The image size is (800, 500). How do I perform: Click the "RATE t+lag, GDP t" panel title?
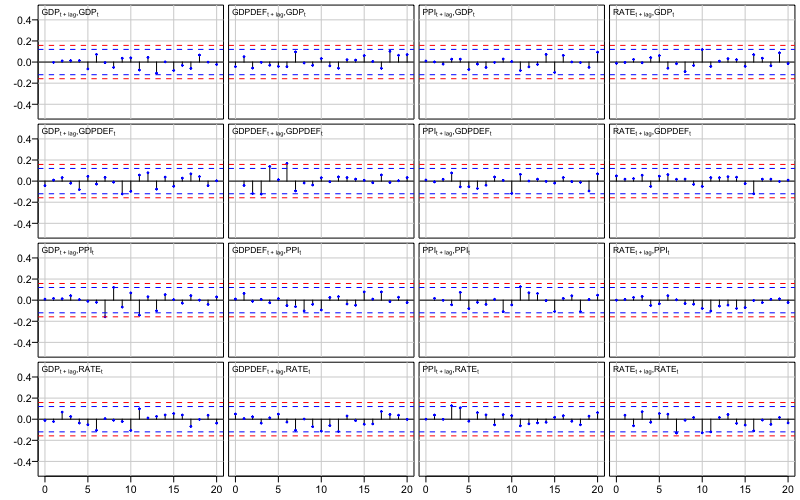tap(644, 13)
